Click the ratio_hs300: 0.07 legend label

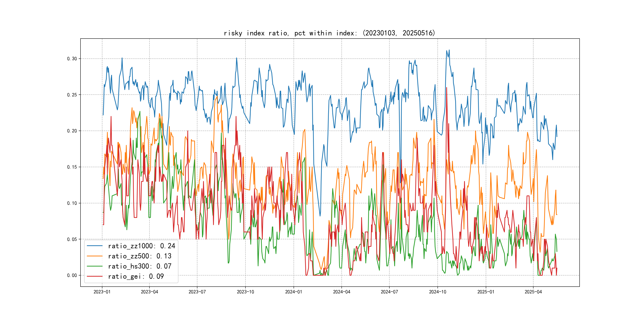(140, 266)
